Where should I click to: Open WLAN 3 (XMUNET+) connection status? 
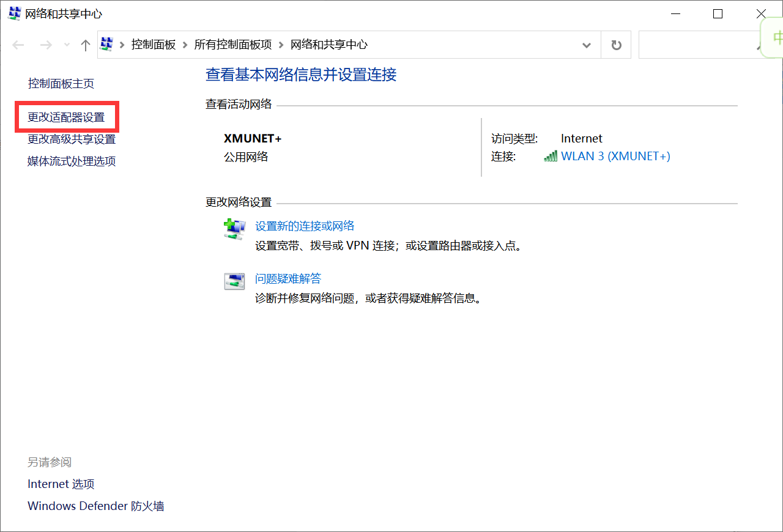pyautogui.click(x=615, y=156)
